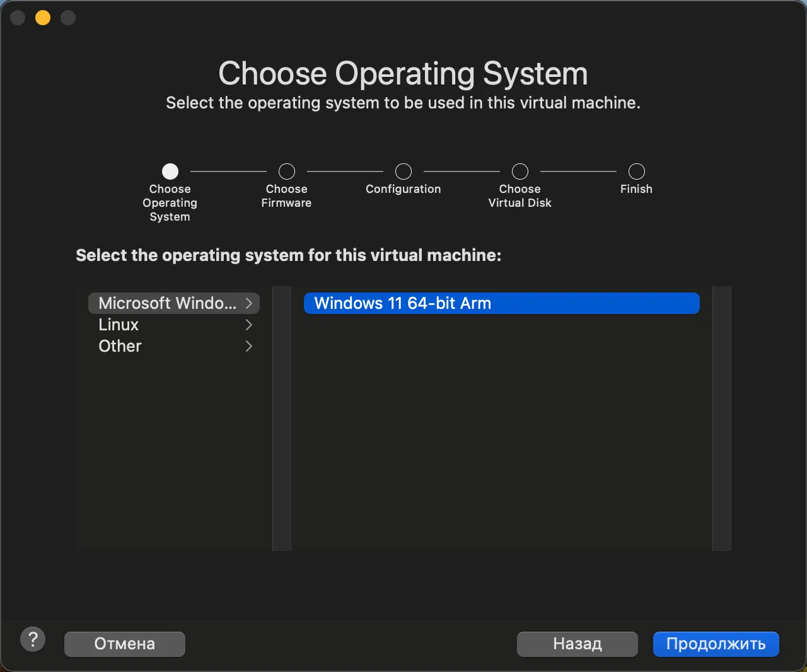Click the Configuration step circle

click(403, 171)
